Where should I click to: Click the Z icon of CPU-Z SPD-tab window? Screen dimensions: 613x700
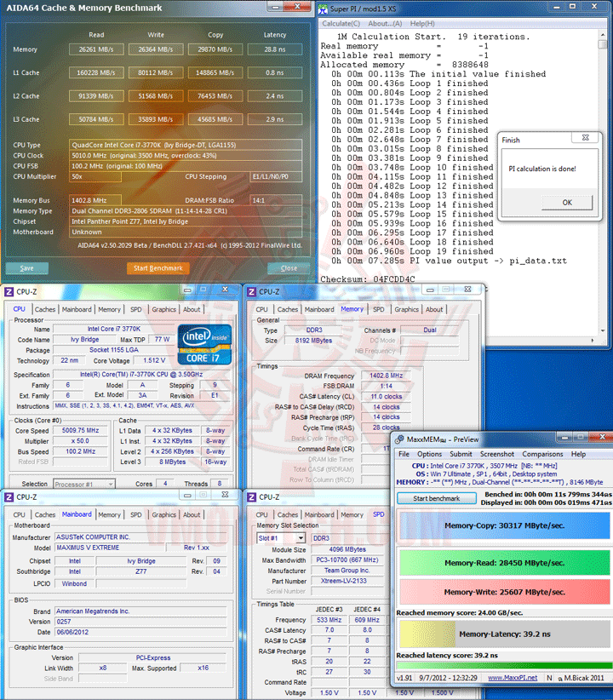coord(251,496)
